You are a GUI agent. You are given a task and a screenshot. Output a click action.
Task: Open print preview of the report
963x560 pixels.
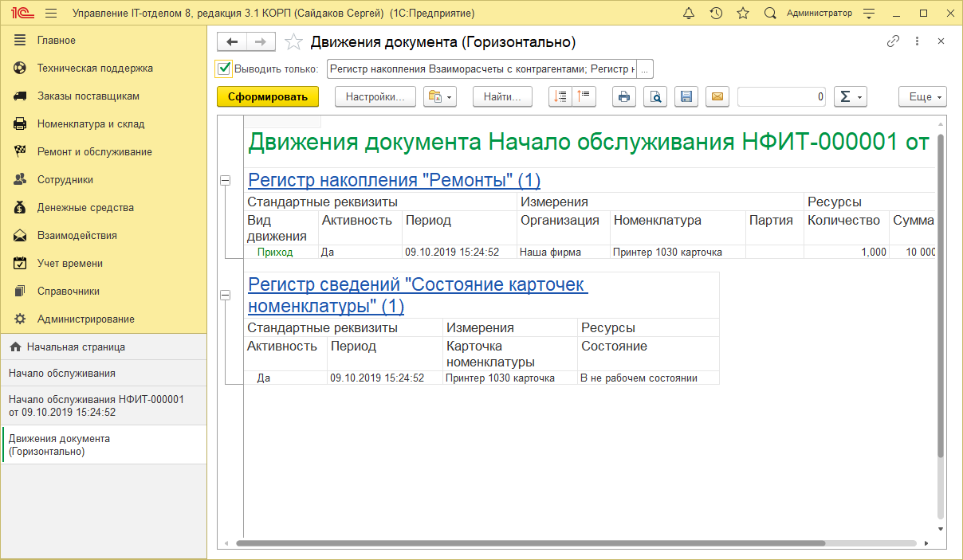[655, 96]
